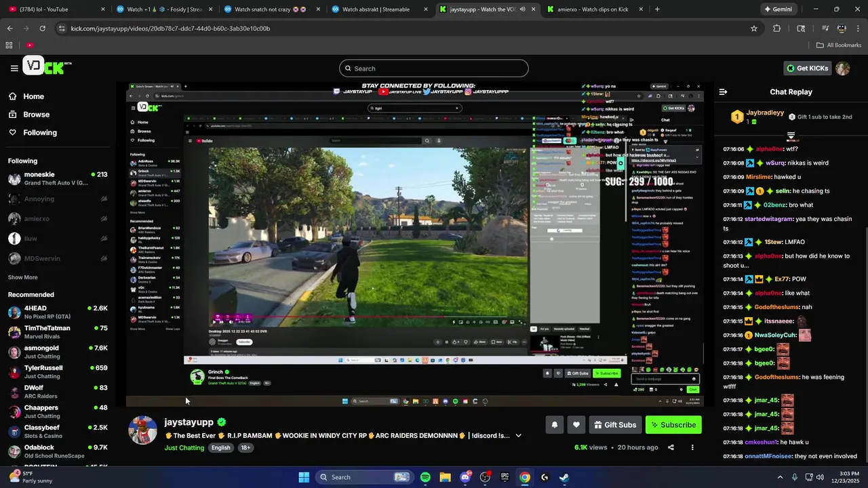Screen dimensions: 868x488
Task: Open Steam from the taskbar
Action: point(564,477)
